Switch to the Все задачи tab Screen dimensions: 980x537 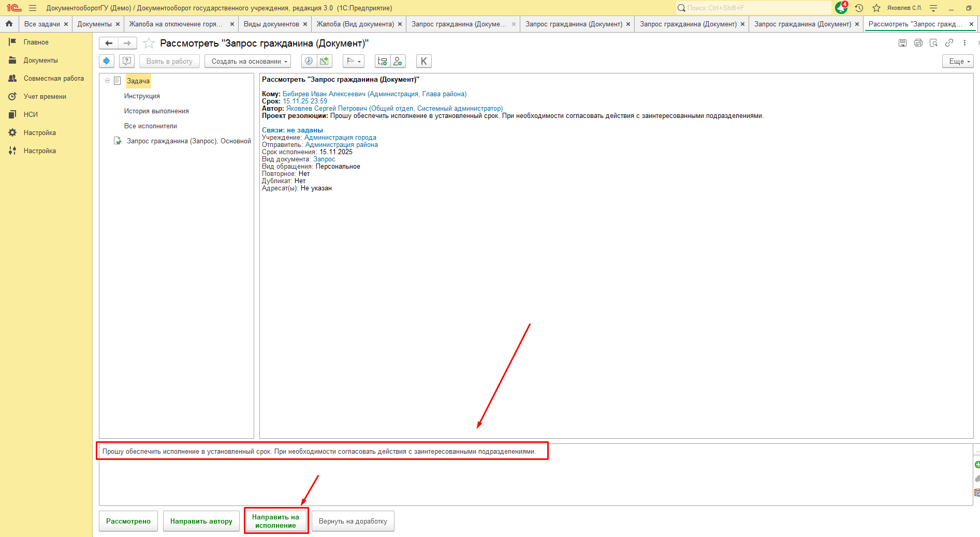click(42, 24)
